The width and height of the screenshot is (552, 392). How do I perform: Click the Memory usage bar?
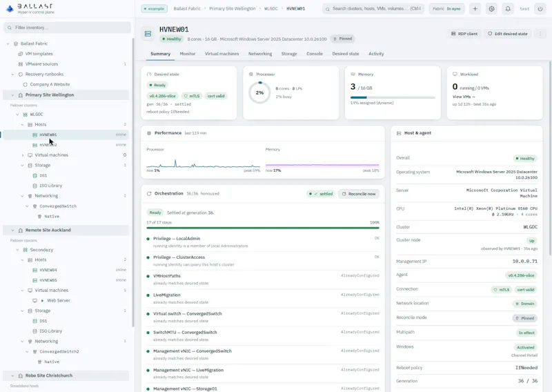tap(393, 97)
